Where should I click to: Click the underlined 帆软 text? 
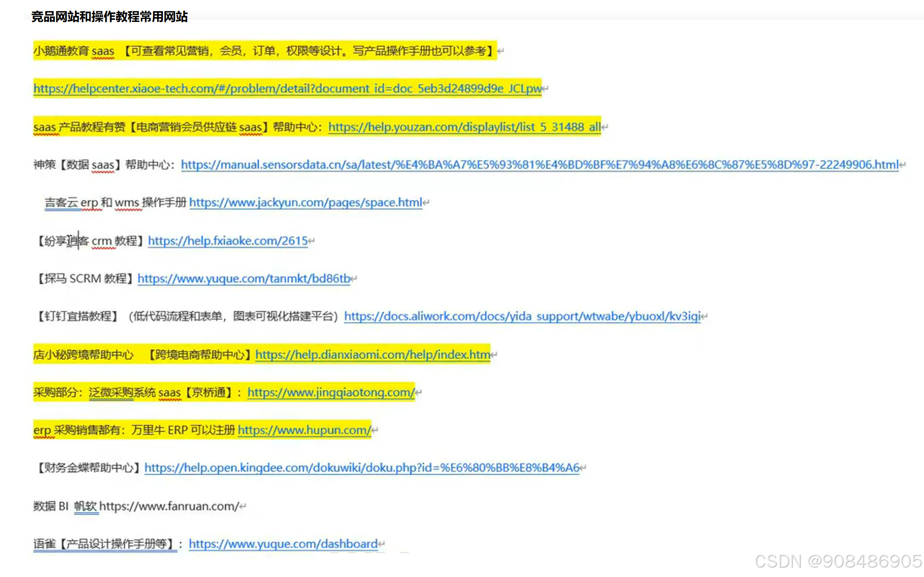tap(86, 506)
